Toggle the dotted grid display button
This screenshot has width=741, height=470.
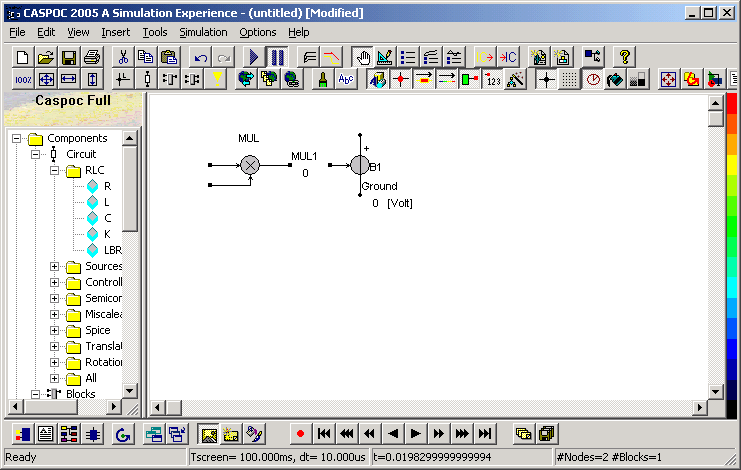pos(569,79)
